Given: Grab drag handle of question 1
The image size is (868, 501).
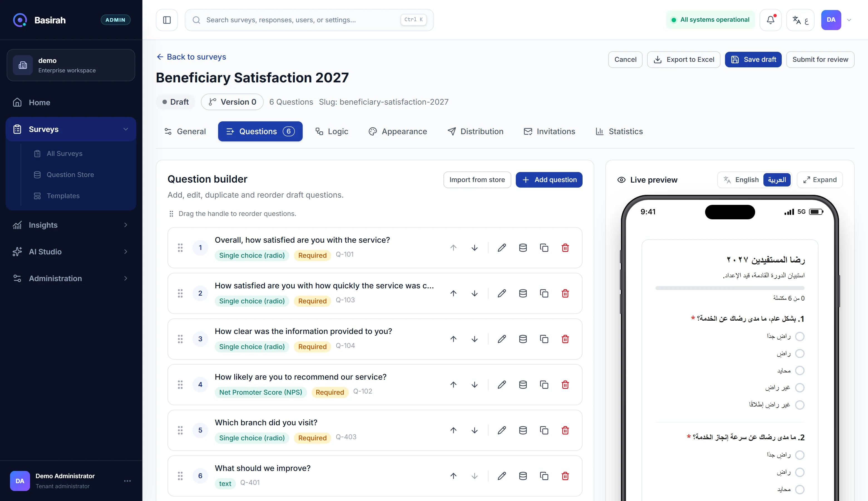Looking at the screenshot, I should coord(180,248).
